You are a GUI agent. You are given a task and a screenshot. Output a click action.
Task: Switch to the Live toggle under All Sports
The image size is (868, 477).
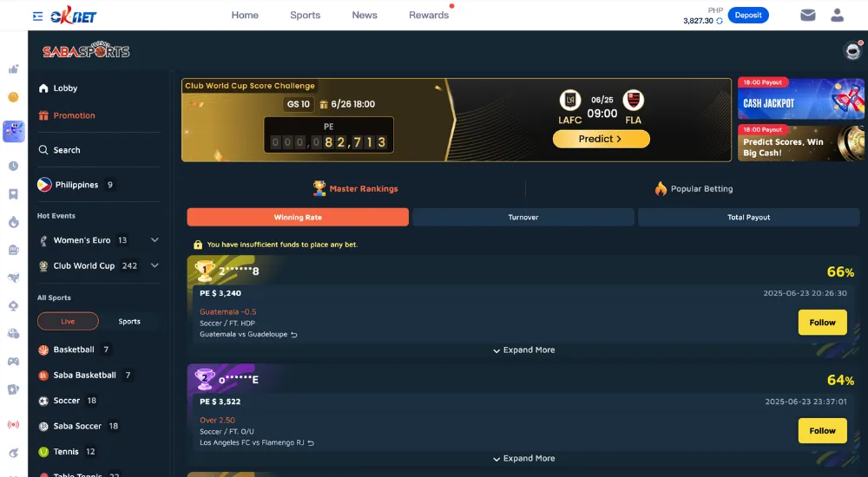coord(68,322)
